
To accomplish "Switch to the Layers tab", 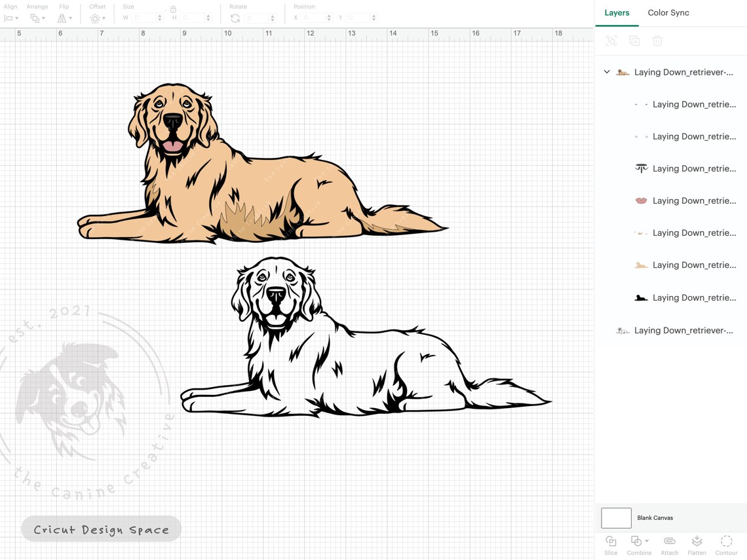I will [617, 12].
